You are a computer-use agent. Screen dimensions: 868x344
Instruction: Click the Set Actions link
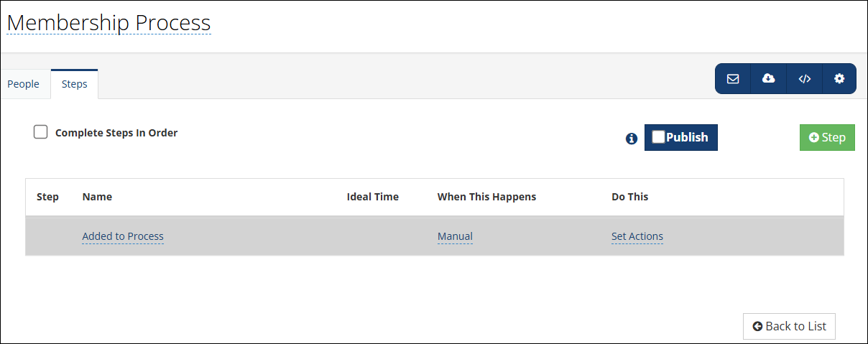(x=637, y=236)
